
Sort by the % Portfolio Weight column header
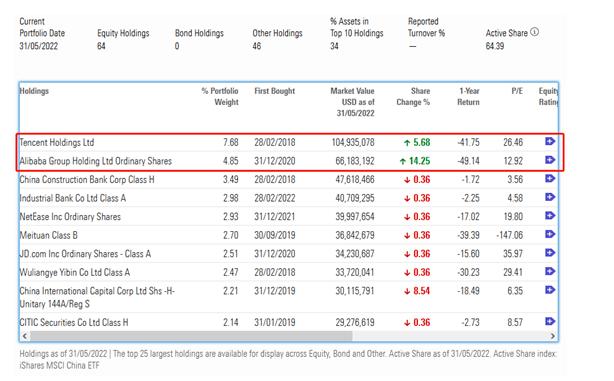point(220,96)
